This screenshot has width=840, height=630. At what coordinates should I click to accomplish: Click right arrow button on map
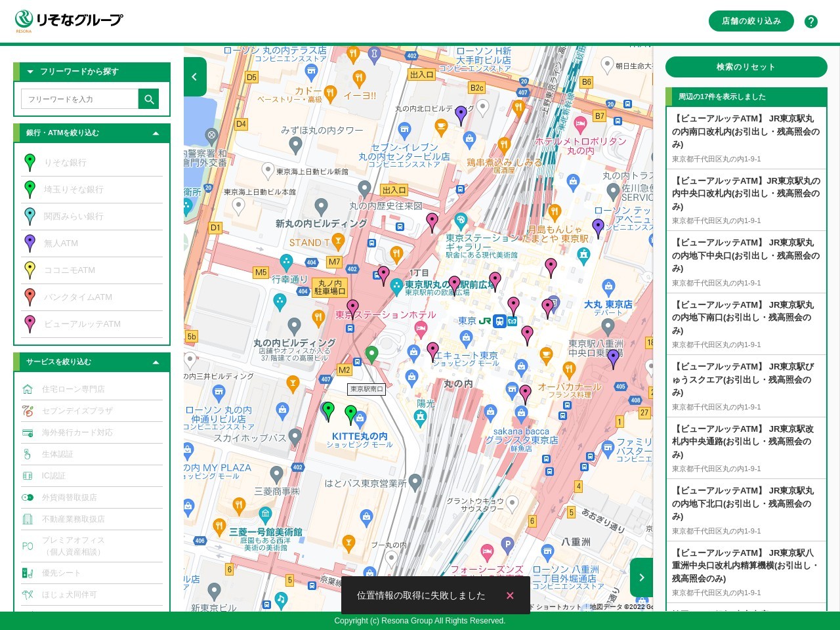coord(641,577)
